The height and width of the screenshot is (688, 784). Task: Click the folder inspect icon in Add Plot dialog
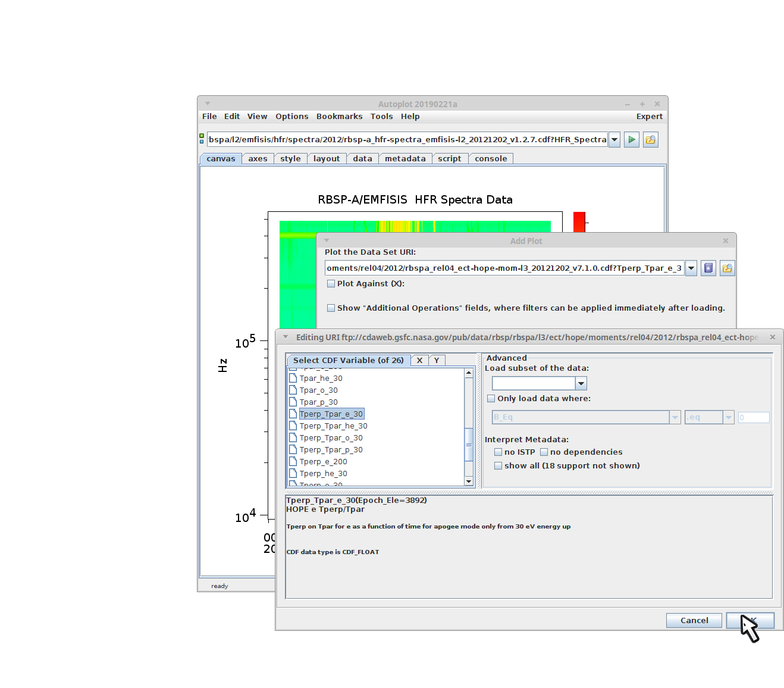[727, 268]
